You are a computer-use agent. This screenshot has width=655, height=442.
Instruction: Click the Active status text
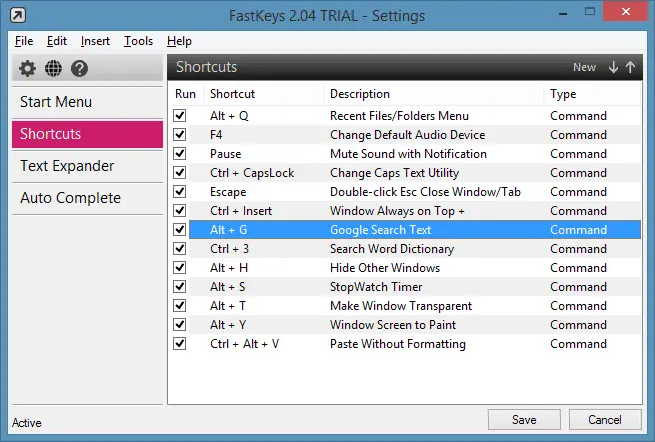27,423
